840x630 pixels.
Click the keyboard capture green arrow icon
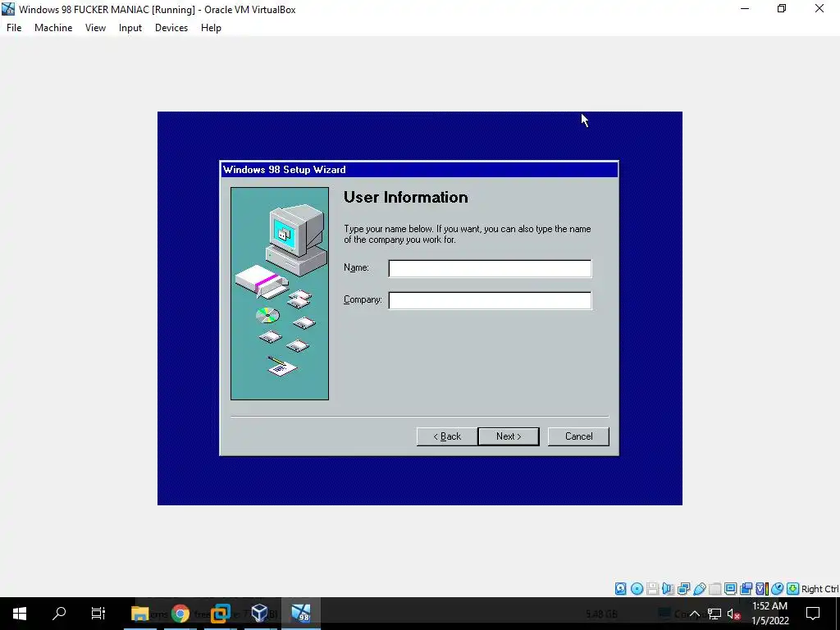[793, 589]
